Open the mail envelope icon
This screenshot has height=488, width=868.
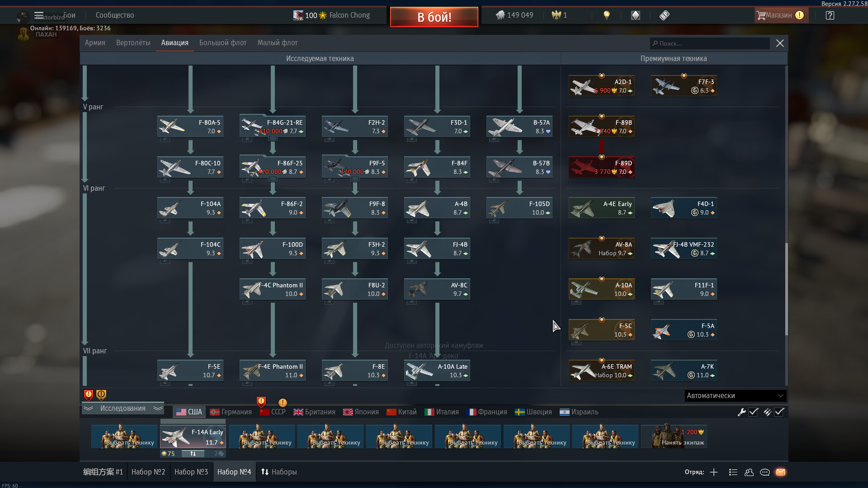point(781,472)
